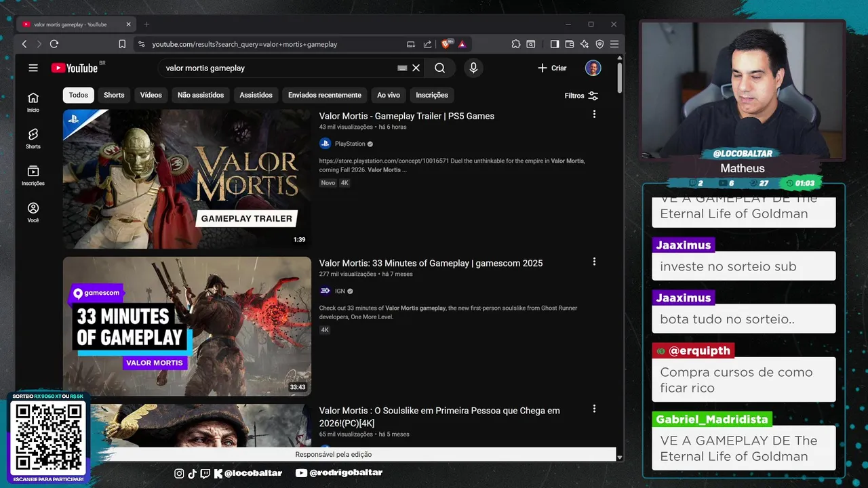Open the Brave Wallet icon
This screenshot has width=868, height=488.
[x=570, y=44]
